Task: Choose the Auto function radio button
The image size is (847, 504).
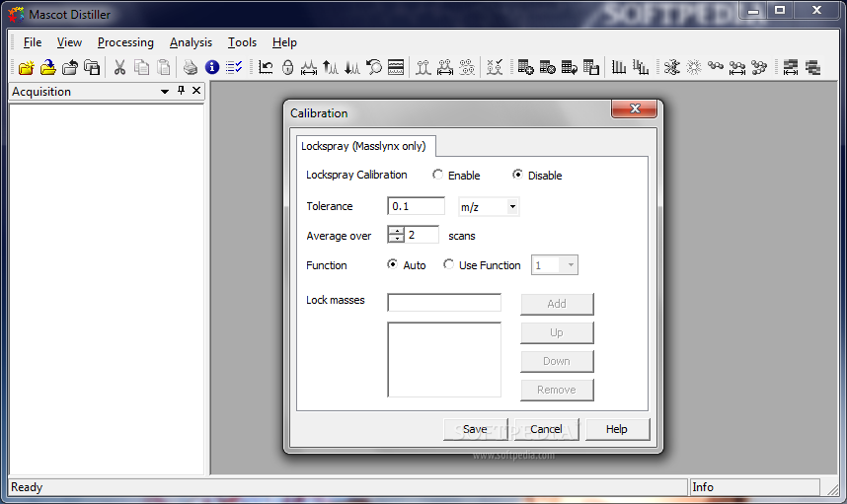Action: pos(393,264)
